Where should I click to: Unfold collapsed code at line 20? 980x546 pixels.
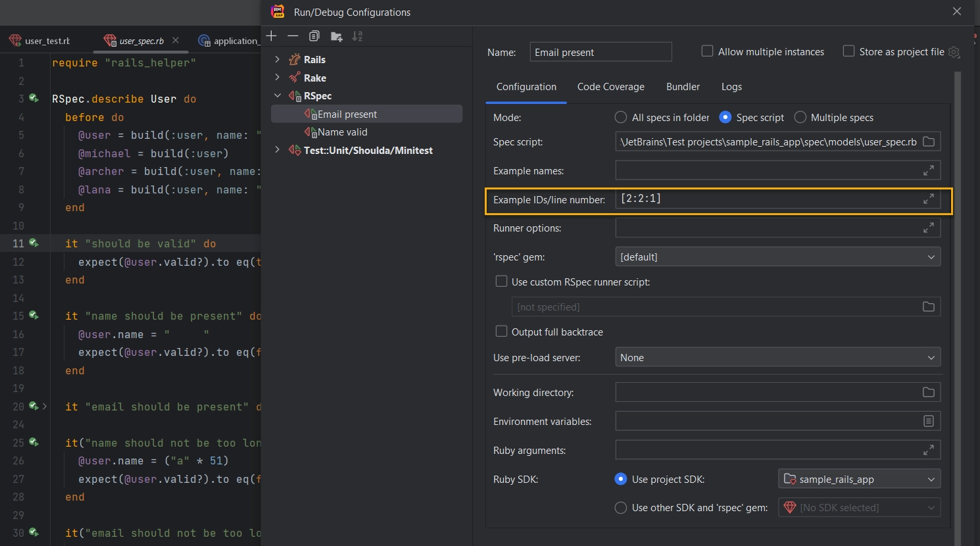[45, 407]
